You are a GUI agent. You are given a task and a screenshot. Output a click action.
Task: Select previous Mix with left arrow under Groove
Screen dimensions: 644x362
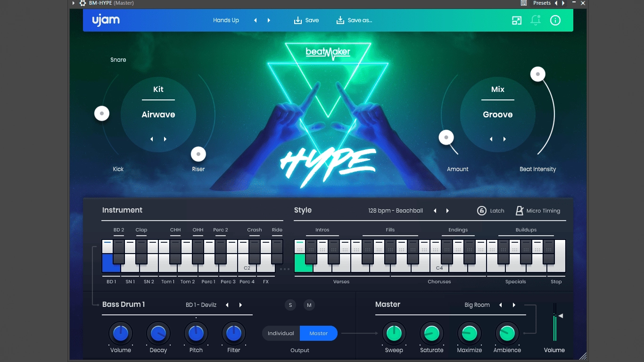pos(491,139)
